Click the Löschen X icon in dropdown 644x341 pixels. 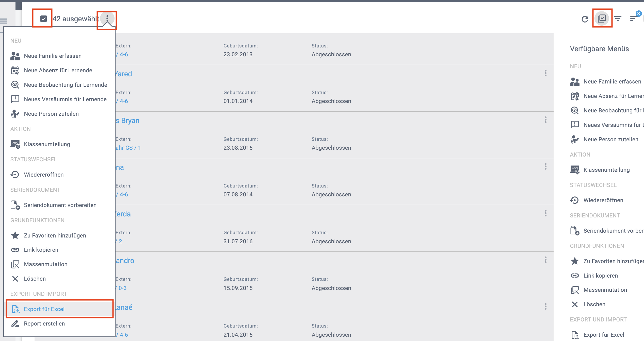tap(15, 279)
